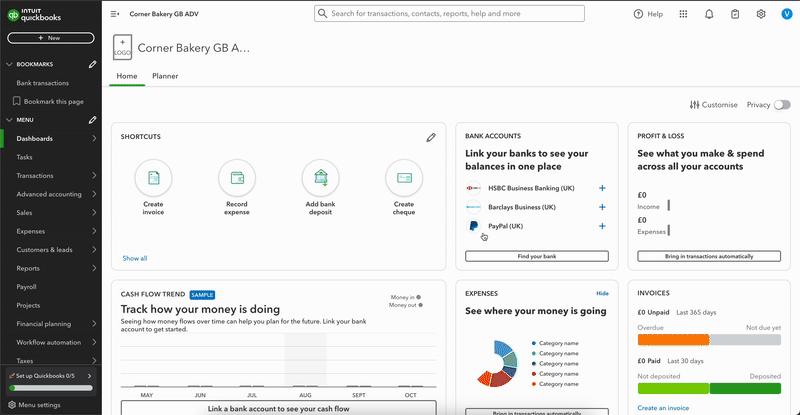Click the HSBC bank logo
Screen dimensions: 800x415
click(x=473, y=188)
